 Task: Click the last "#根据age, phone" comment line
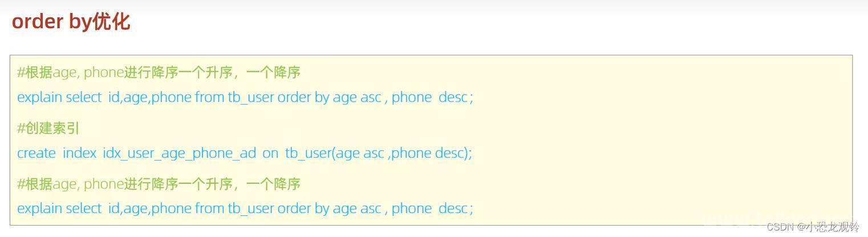[x=159, y=184]
